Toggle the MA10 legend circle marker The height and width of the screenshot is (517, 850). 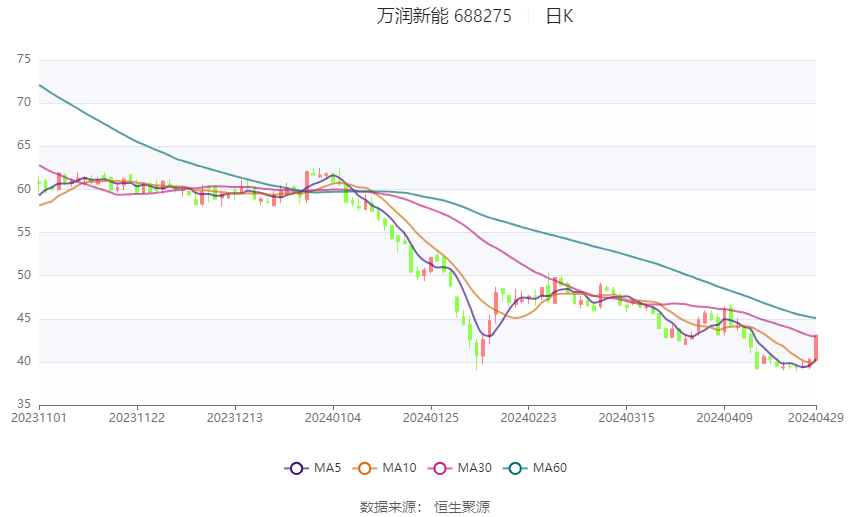coord(364,468)
